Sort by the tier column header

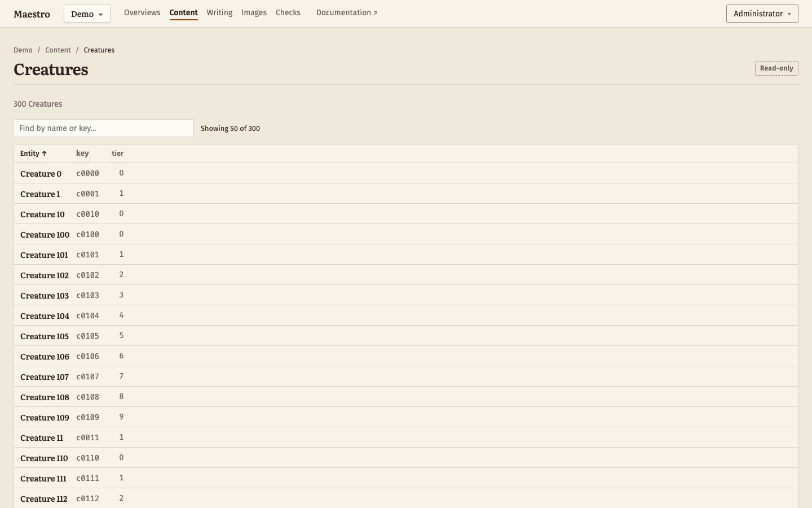[117, 154]
